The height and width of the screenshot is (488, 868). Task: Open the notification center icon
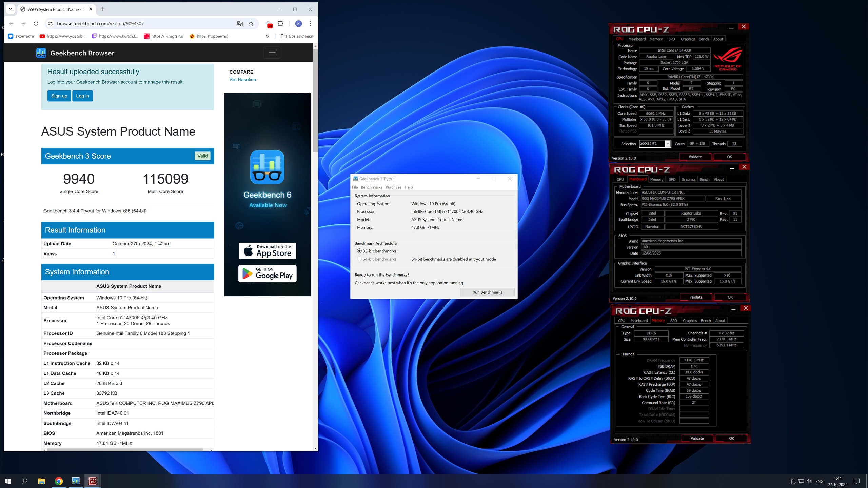click(x=856, y=481)
